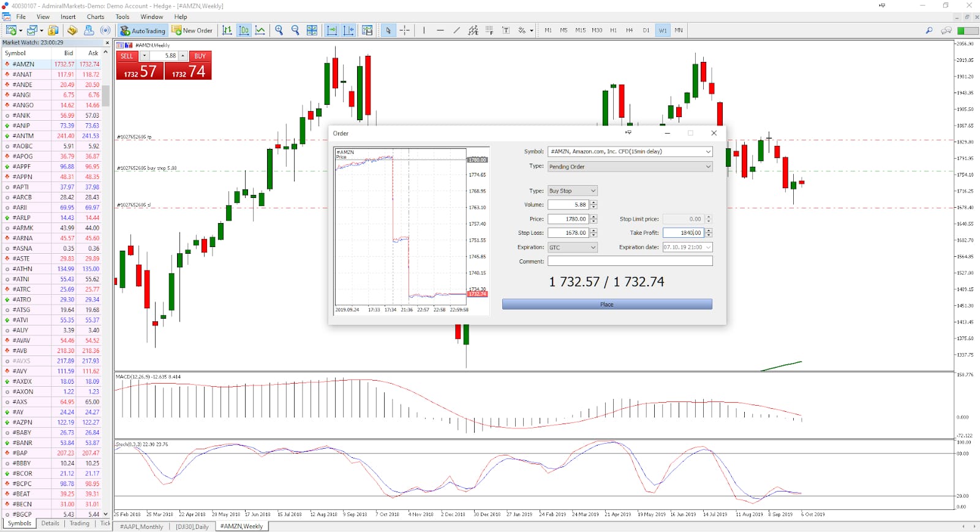Toggle chart shift icon
This screenshot has height=532, width=980.
click(349, 30)
